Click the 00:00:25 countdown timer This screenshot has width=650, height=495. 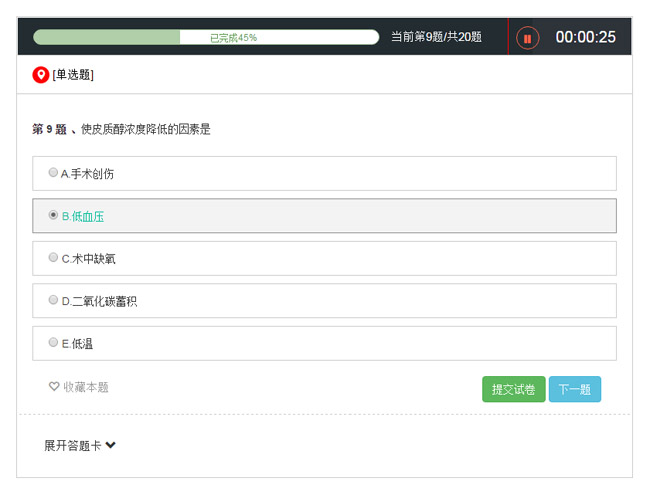pos(585,38)
